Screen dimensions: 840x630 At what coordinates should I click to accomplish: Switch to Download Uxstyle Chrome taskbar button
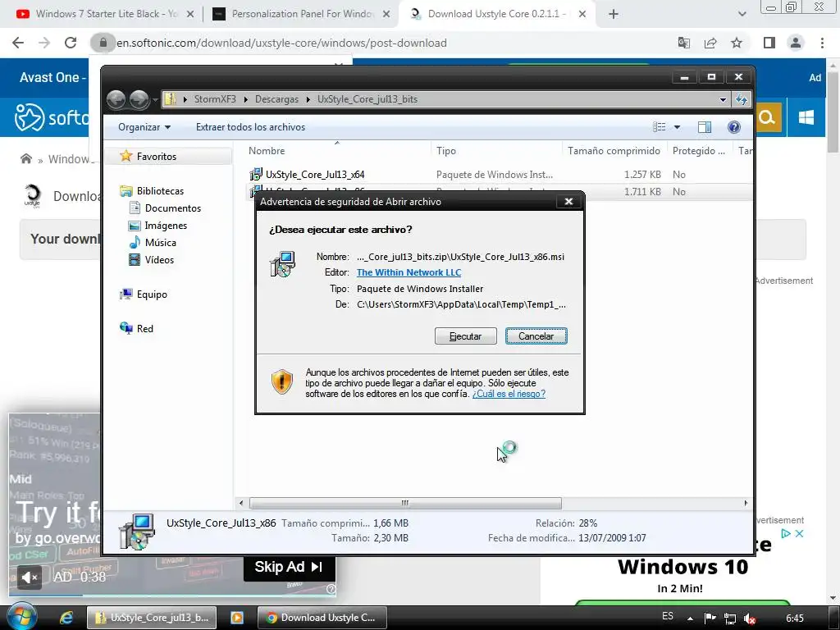tap(321, 618)
